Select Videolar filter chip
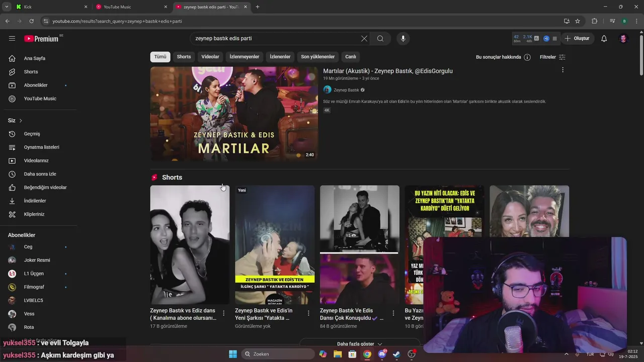Viewport: 644px width, 362px height. [x=210, y=57]
